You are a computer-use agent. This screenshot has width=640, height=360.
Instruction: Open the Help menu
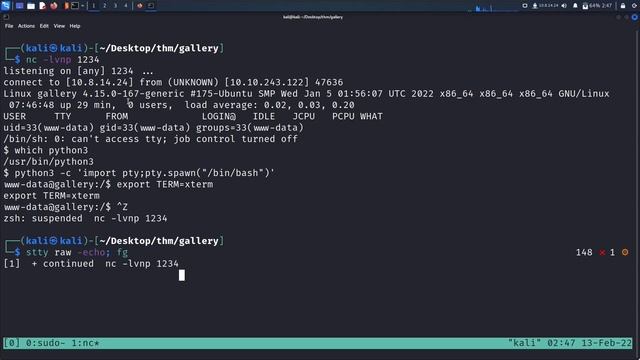pos(75,26)
